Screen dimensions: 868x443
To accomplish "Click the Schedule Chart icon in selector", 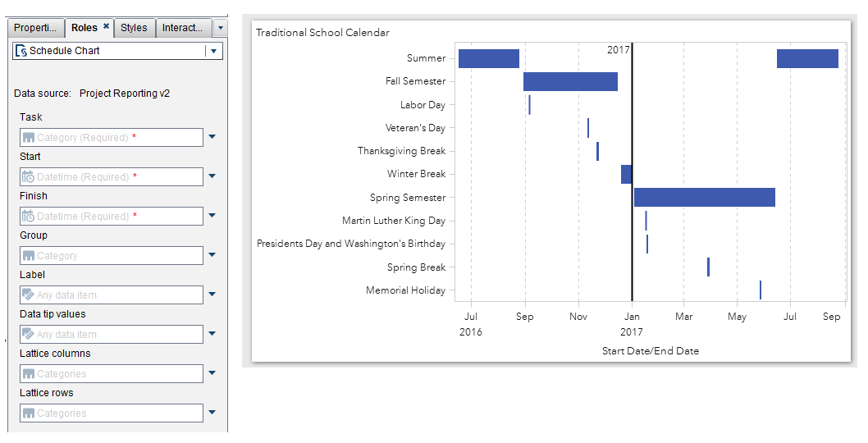I will pyautogui.click(x=21, y=51).
